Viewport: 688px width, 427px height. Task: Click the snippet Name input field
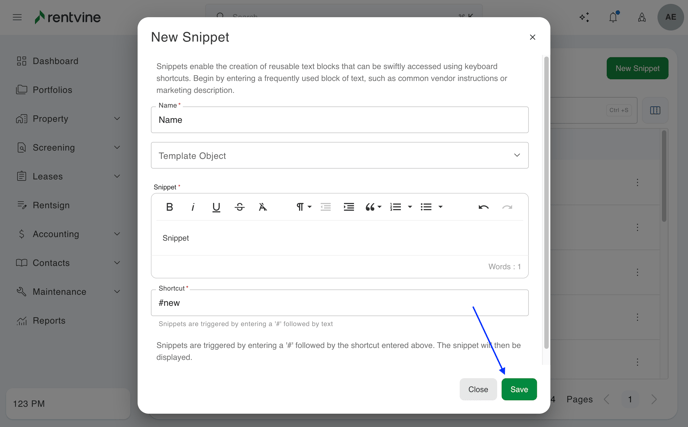pos(339,120)
